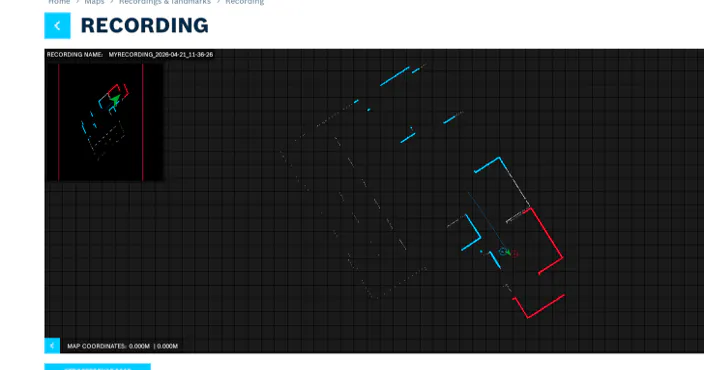The image size is (704, 370).
Task: Select the Recording breadcrumb item
Action: coord(245,2)
